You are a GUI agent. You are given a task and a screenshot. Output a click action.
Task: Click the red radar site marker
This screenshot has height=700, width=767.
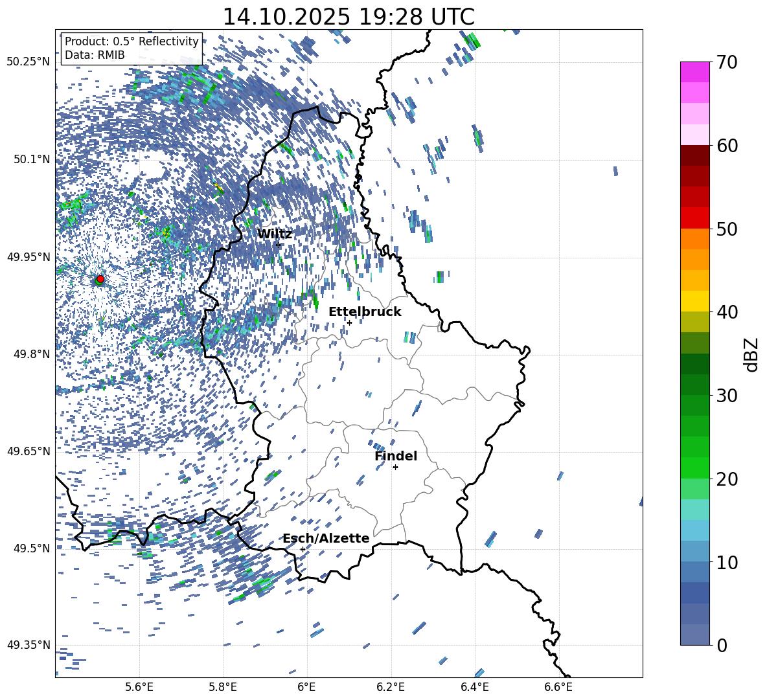[100, 278]
